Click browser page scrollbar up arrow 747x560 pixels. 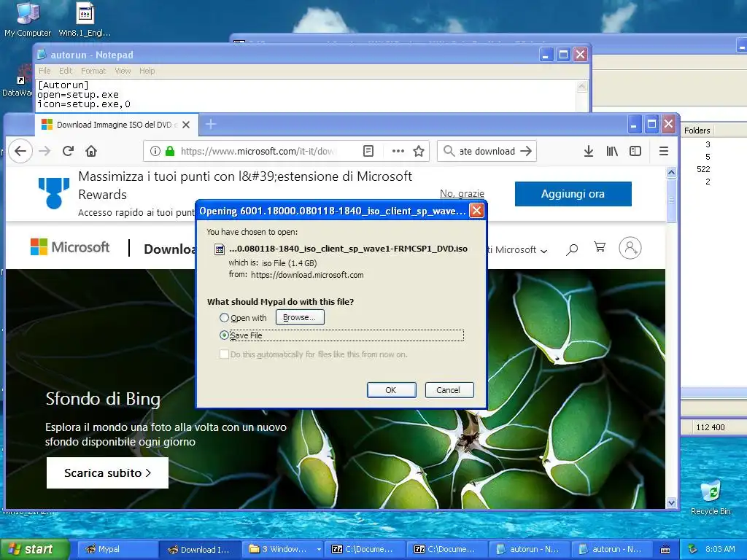tap(671, 172)
